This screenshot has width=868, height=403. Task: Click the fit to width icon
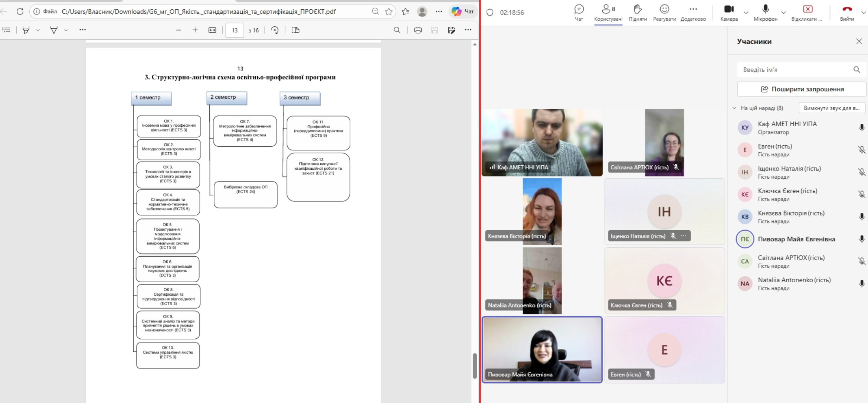(212, 30)
